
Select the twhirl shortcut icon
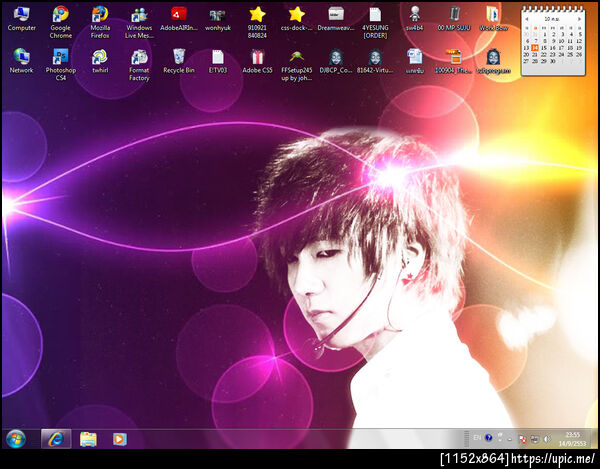[100, 61]
